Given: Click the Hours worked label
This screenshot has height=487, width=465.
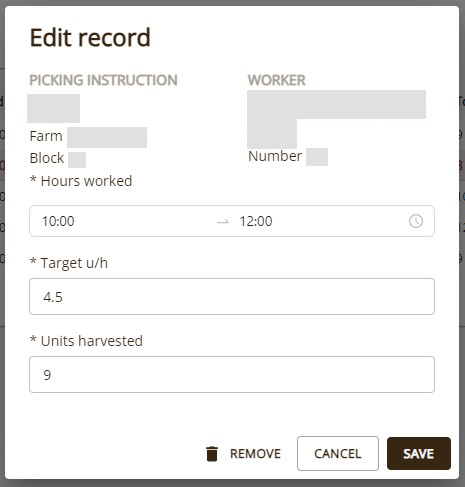Looking at the screenshot, I should point(81,181).
